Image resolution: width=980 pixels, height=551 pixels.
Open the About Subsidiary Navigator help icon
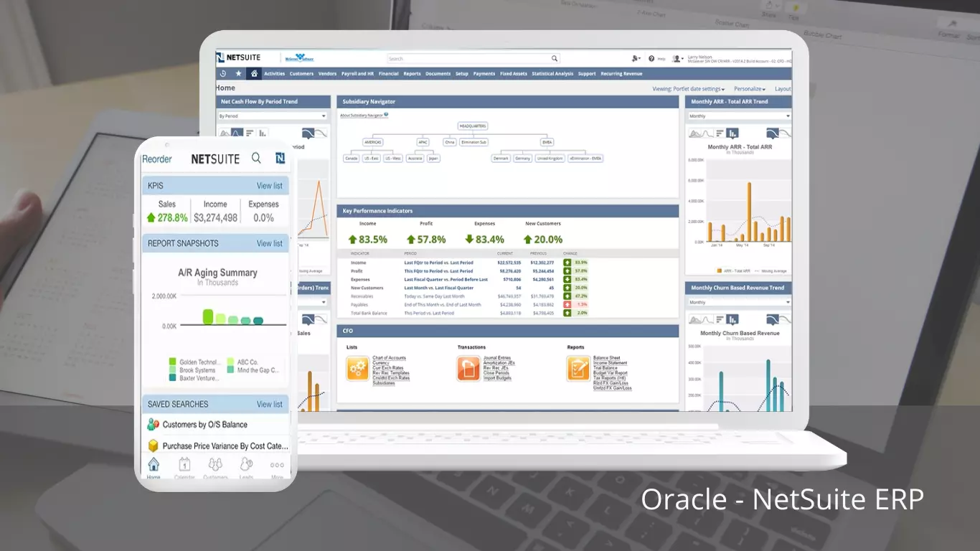click(386, 115)
